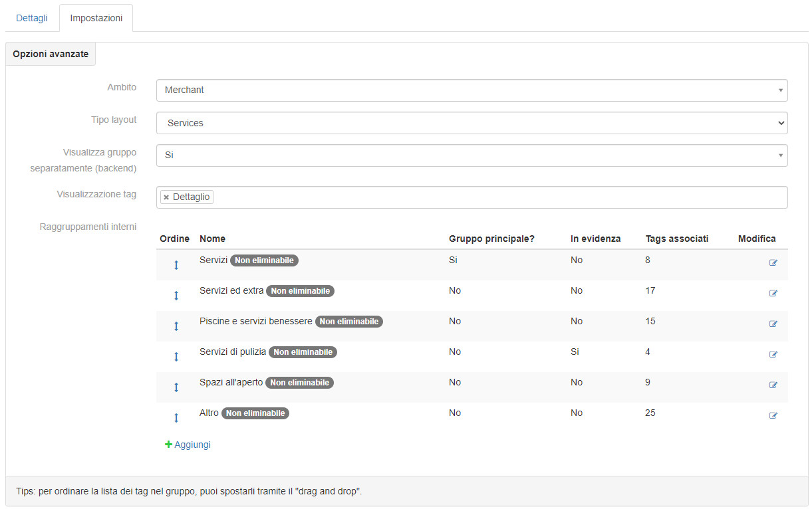Click the Modifica column header
The height and width of the screenshot is (509, 812).
point(757,239)
